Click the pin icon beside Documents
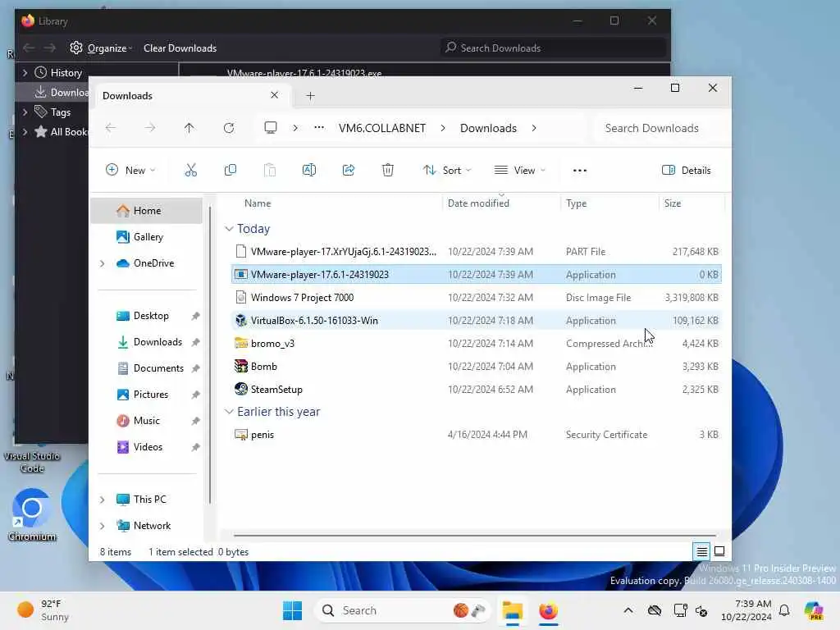Screen dimensions: 840x630 (195, 368)
